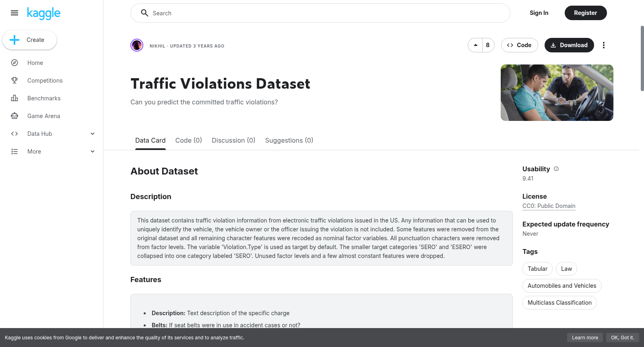644x347 pixels.
Task: Click the vote count 8
Action: pyautogui.click(x=488, y=45)
